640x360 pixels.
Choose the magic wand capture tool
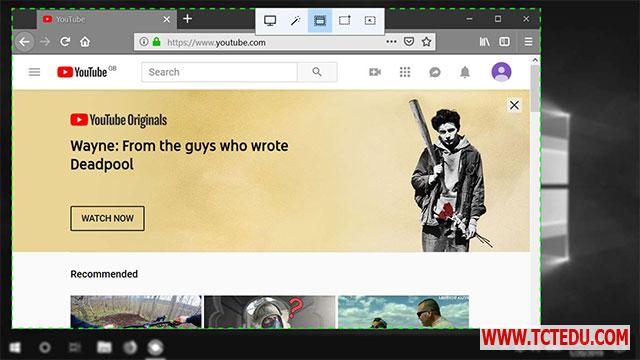click(x=295, y=20)
